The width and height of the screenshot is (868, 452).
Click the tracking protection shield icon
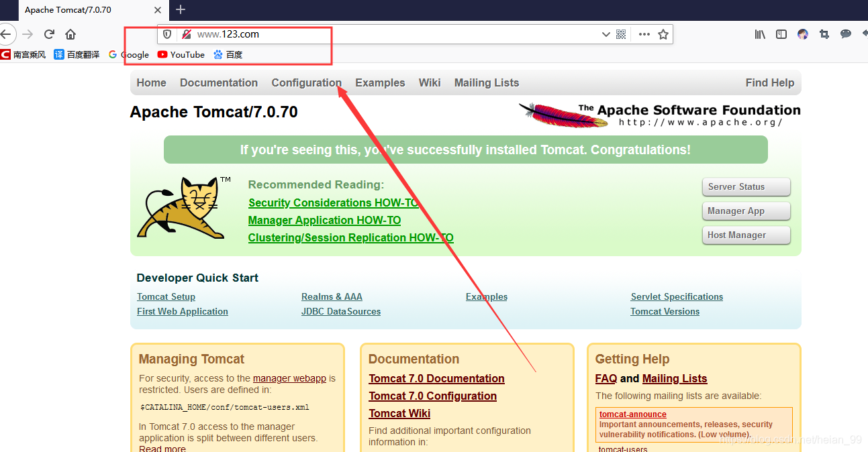point(168,34)
